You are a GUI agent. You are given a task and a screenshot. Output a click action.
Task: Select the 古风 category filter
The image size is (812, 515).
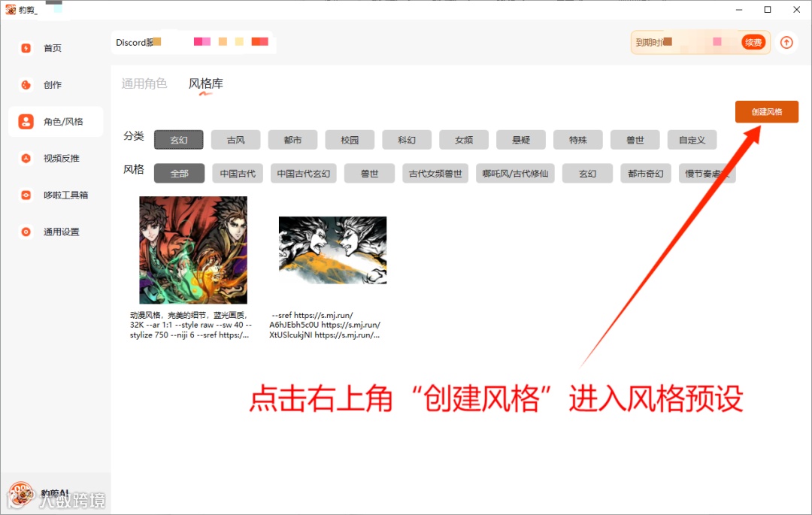point(235,140)
